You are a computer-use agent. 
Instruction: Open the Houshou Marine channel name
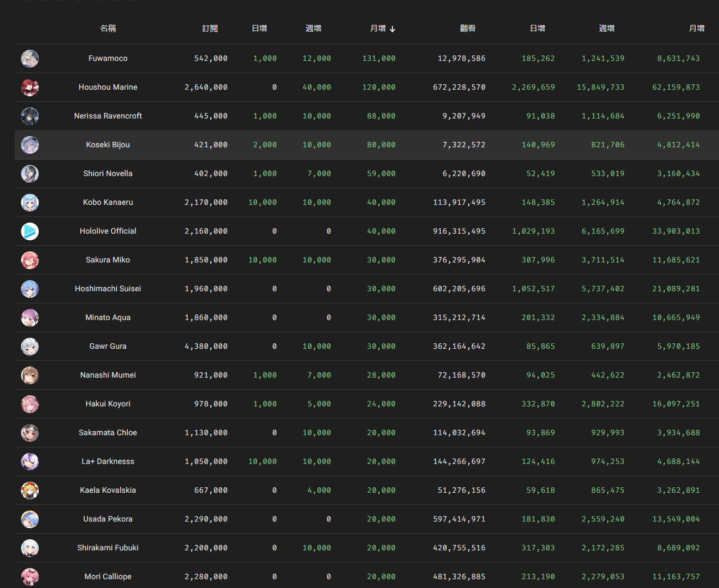pyautogui.click(x=108, y=87)
